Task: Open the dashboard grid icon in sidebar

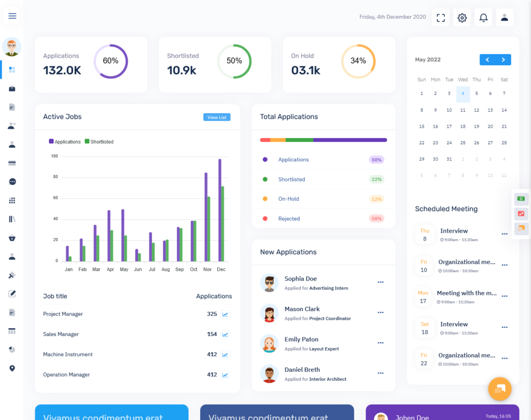Action: coord(12,70)
